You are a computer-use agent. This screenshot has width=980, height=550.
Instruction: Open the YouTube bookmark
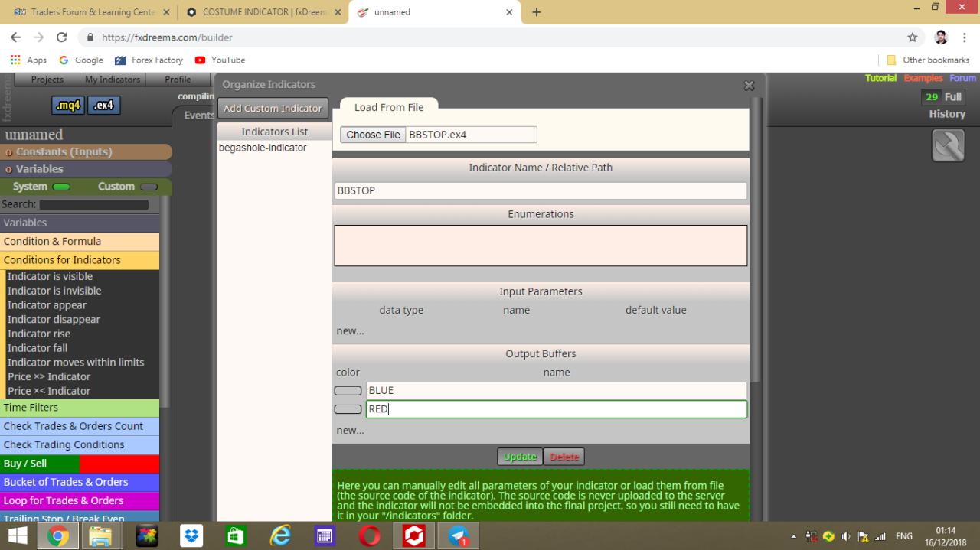(x=220, y=60)
